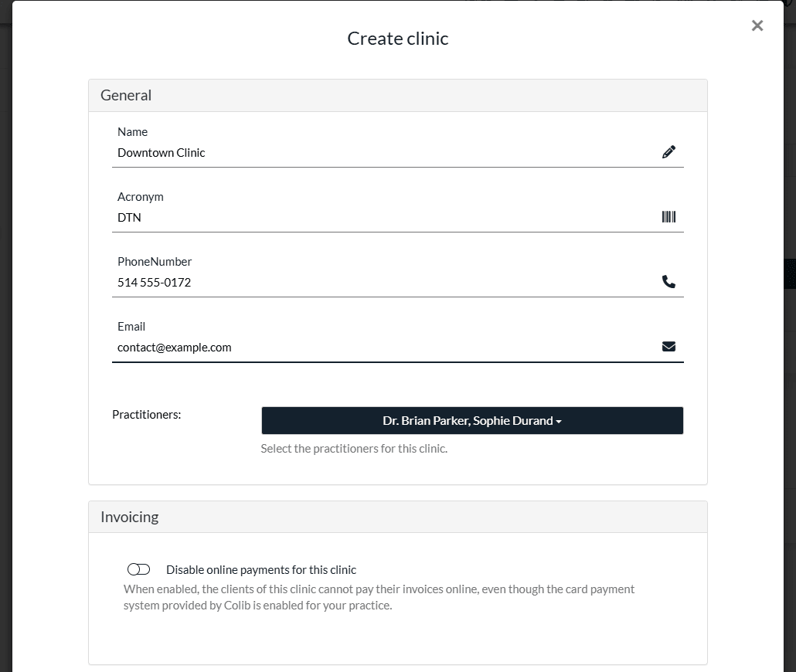
Task: Click the PhoneNumber field label
Action: [x=155, y=262]
